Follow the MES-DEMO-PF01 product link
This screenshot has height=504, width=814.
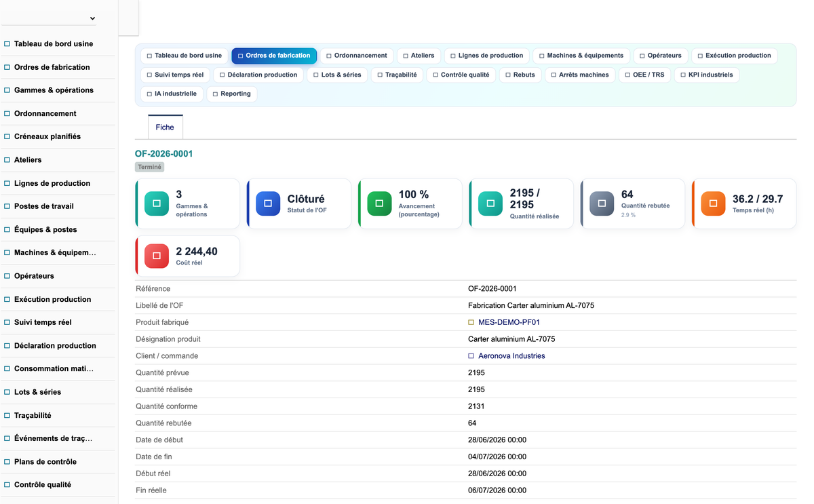click(509, 322)
